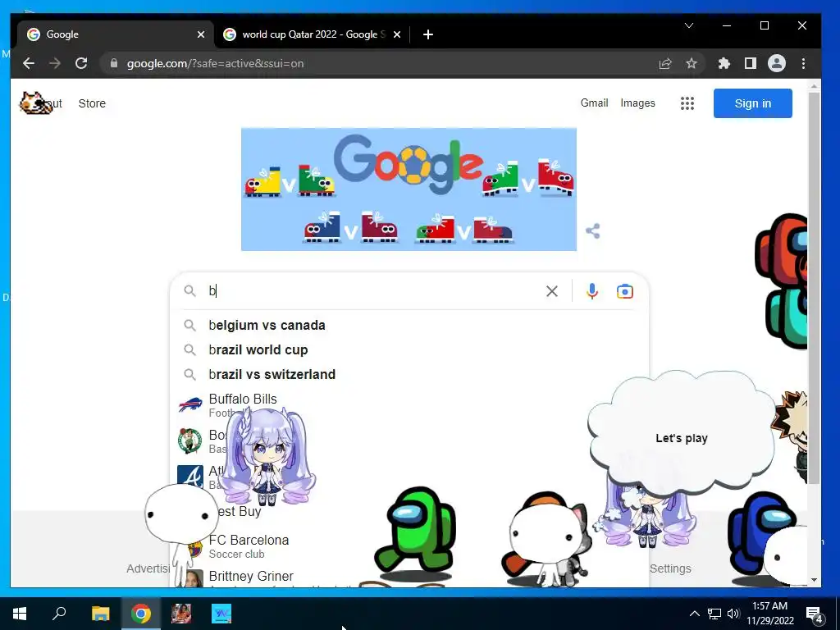Click the forward navigation arrow
This screenshot has width=840, height=630.
coord(55,63)
